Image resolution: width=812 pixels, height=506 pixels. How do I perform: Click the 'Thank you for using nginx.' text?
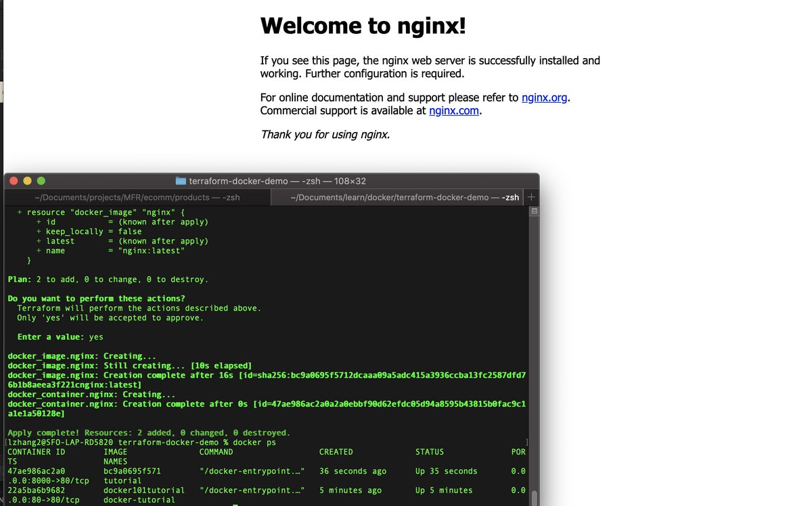[x=325, y=134]
